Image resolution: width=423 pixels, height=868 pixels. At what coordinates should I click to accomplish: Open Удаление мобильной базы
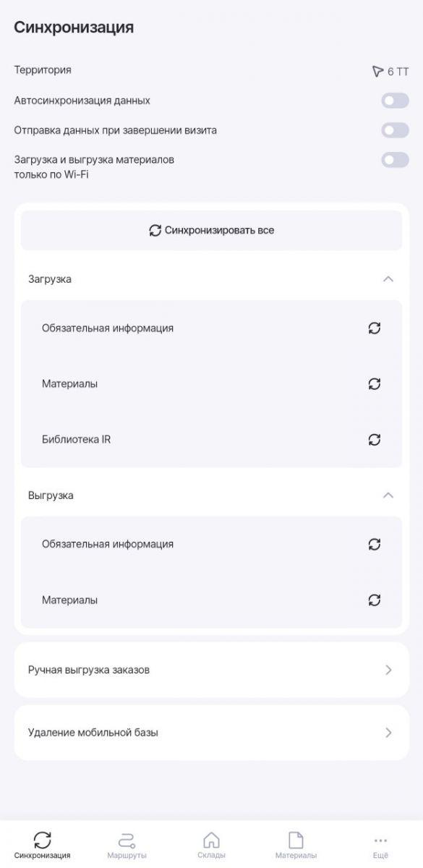pos(211,733)
